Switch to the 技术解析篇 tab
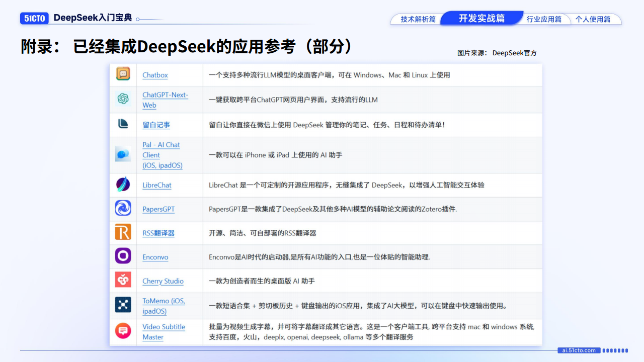The image size is (644, 362). coord(418,19)
